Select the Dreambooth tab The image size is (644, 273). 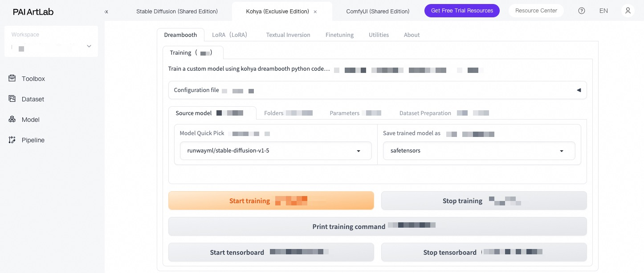180,35
